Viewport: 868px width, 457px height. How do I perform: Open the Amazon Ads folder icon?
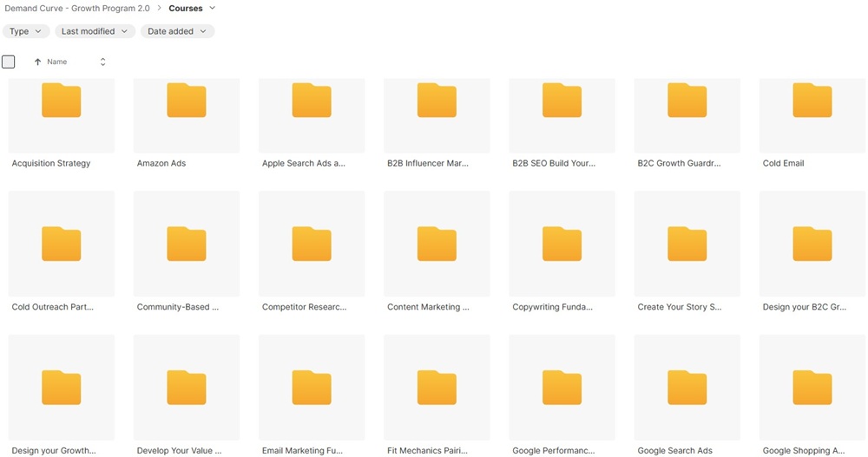(x=186, y=101)
